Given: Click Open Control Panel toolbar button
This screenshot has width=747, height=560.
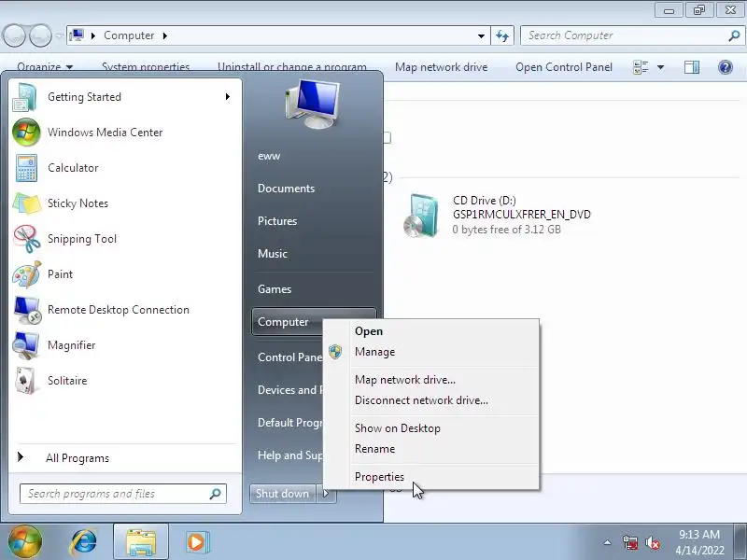Looking at the screenshot, I should (564, 67).
